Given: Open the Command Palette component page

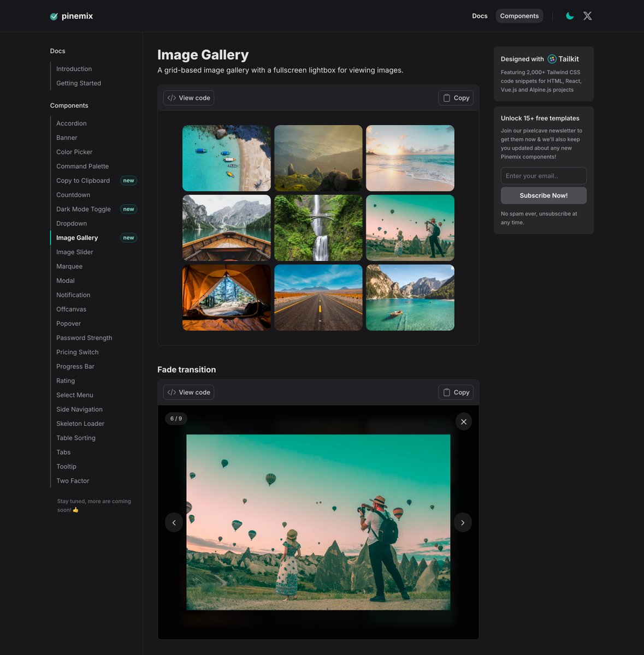Looking at the screenshot, I should (82, 166).
